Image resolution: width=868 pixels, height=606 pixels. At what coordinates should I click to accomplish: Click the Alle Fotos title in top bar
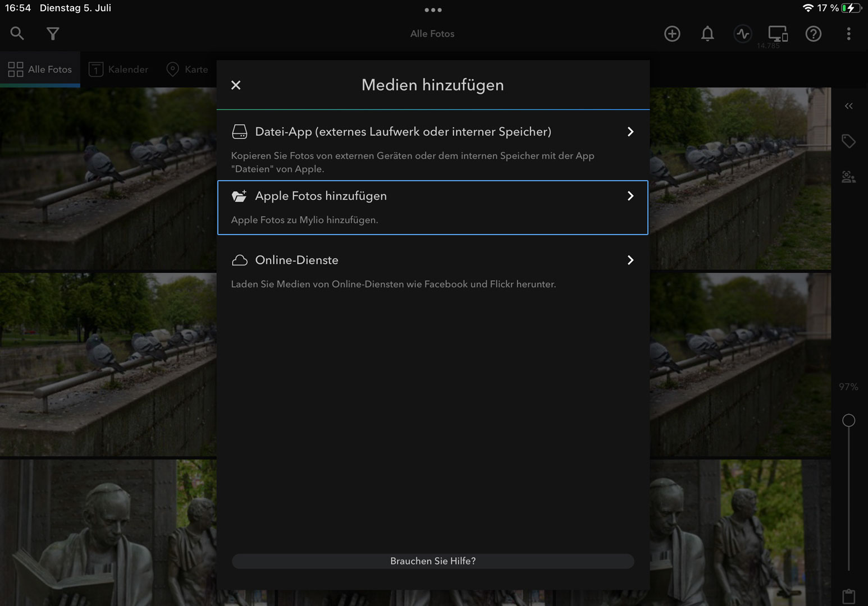coord(432,34)
